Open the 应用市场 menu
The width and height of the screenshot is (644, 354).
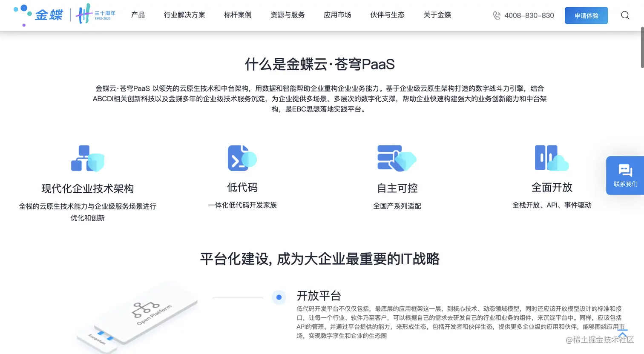tap(337, 15)
